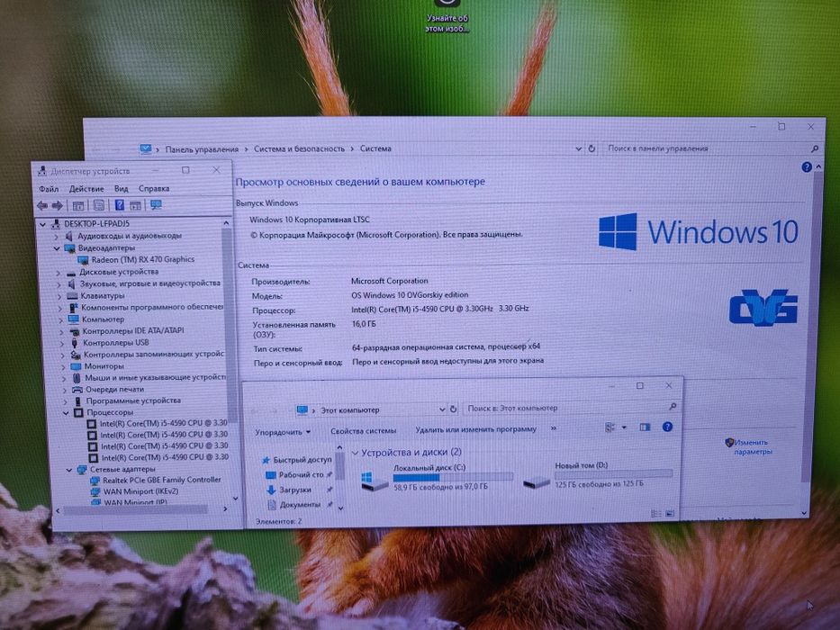
Task: Collapse the DESKTOP-LFPADJ5 root node
Action: click(43, 224)
